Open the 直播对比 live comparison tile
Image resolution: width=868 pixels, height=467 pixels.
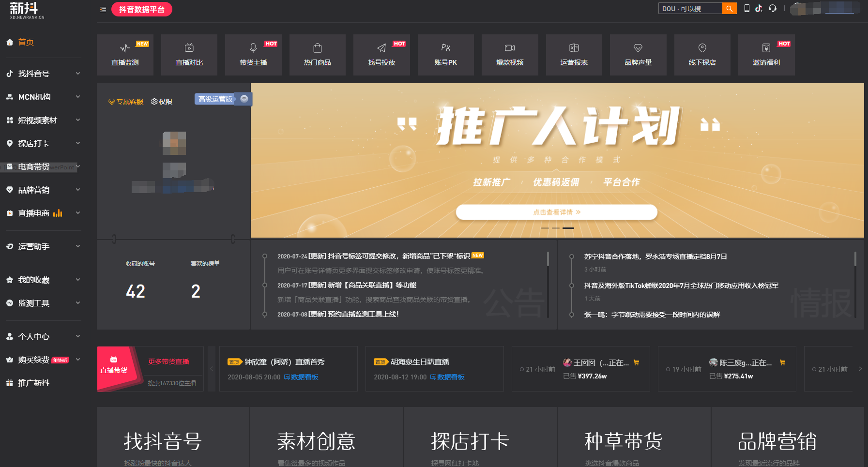coord(189,55)
